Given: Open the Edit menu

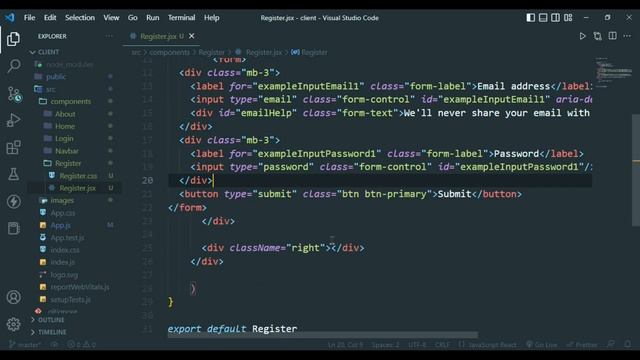Looking at the screenshot, I should (x=50, y=18).
